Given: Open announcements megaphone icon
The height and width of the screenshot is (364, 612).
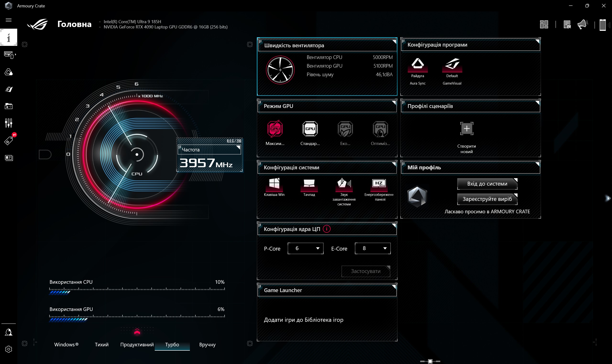Looking at the screenshot, I should coord(582,24).
